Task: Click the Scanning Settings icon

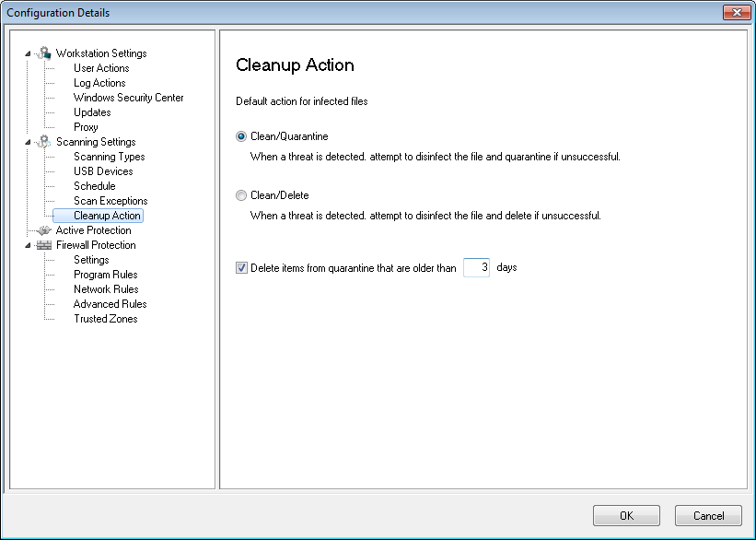Action: [x=44, y=141]
